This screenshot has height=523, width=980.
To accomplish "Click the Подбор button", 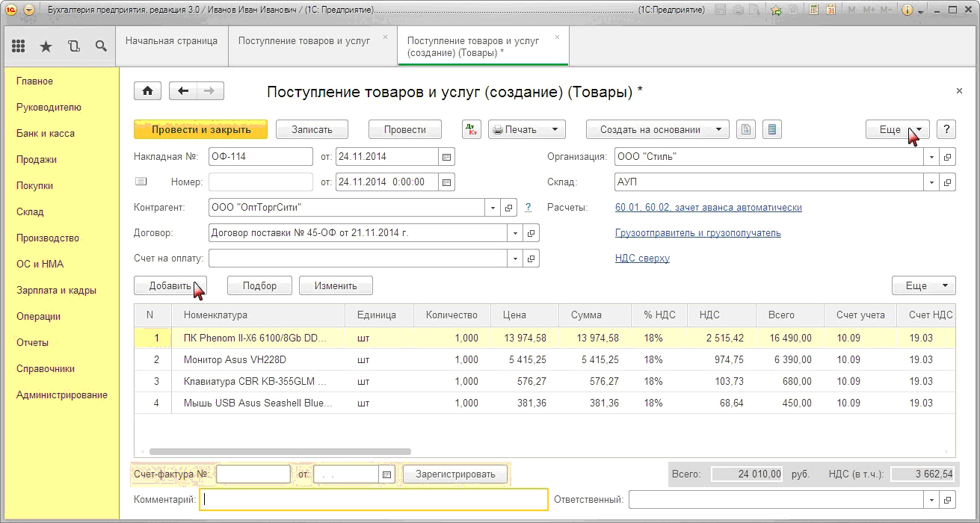I will (259, 285).
